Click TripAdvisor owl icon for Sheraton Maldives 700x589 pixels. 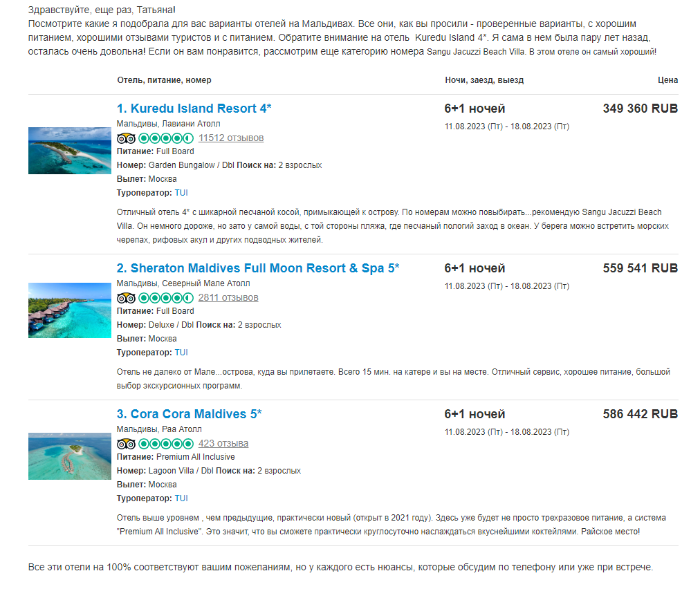[126, 298]
